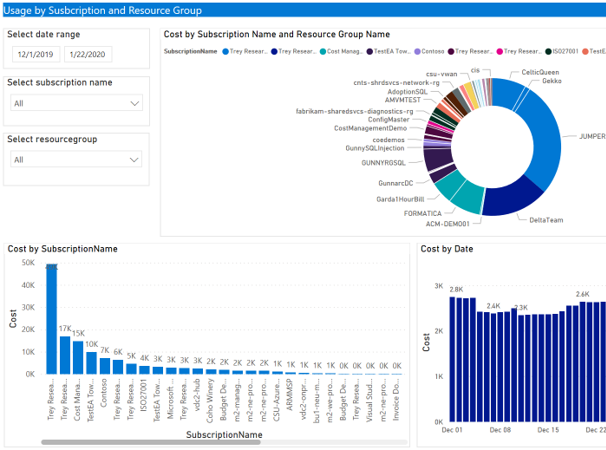Click the csu-vwan donut label
Image resolution: width=606 pixels, height=450 pixels.
pyautogui.click(x=441, y=74)
